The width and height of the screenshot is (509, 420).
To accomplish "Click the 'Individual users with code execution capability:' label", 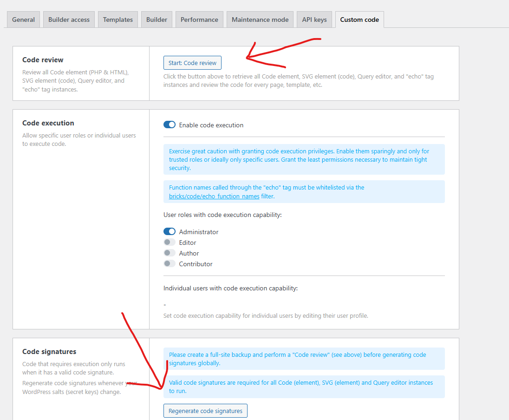I will [230, 288].
